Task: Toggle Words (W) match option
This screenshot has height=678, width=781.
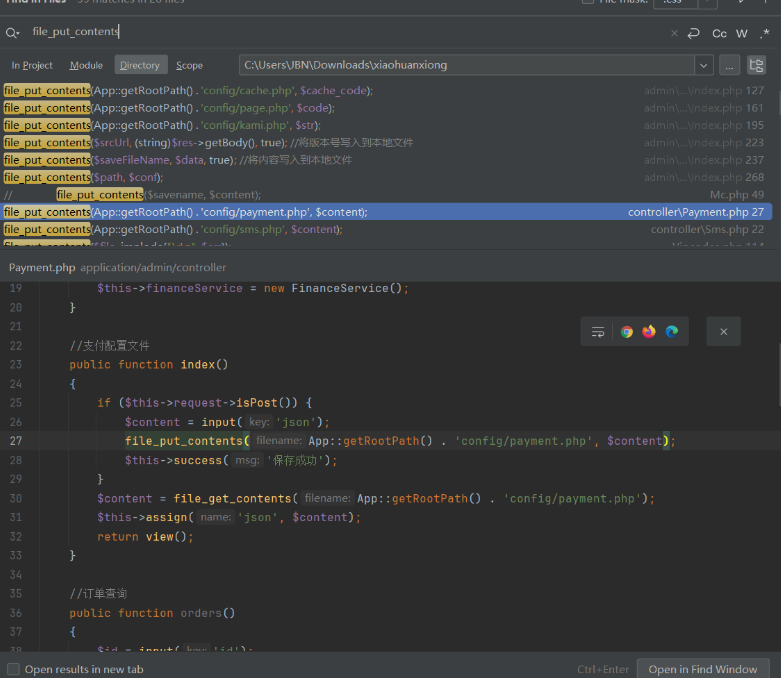Action: pos(742,33)
